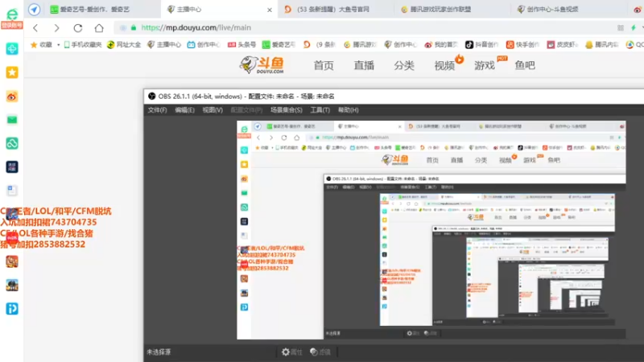This screenshot has width=644, height=362.
Task: Open the 快手创作 bookmark
Action: [x=522, y=45]
